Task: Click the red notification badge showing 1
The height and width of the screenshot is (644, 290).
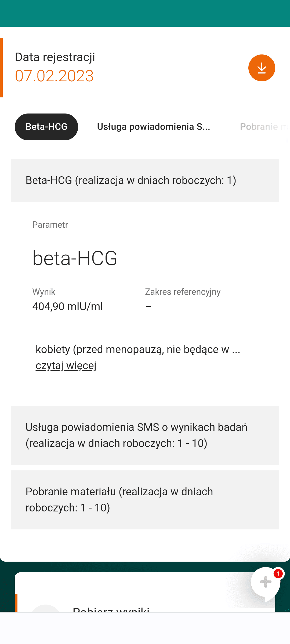Action: pyautogui.click(x=278, y=574)
